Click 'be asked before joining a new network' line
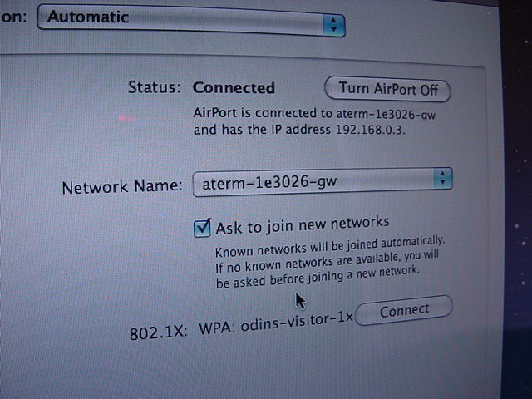Screen dimensions: 532x399 [318, 277]
